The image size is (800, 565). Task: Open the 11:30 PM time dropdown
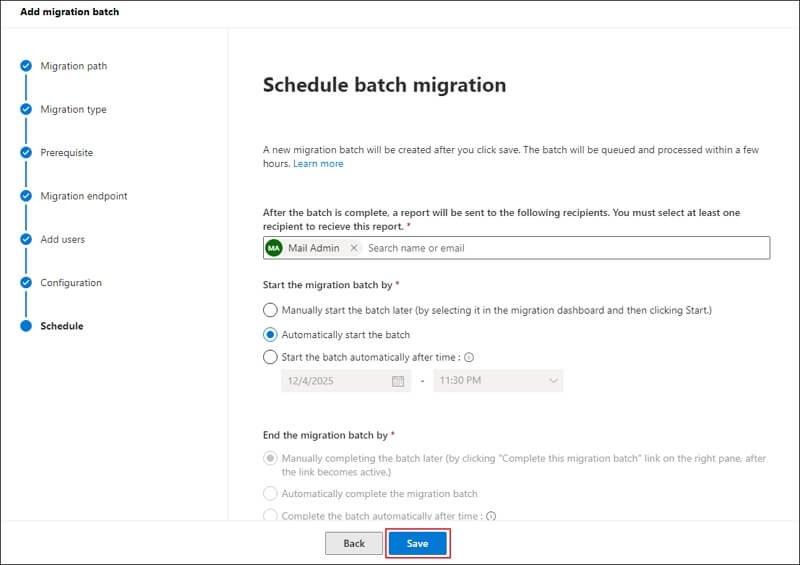[x=498, y=381]
